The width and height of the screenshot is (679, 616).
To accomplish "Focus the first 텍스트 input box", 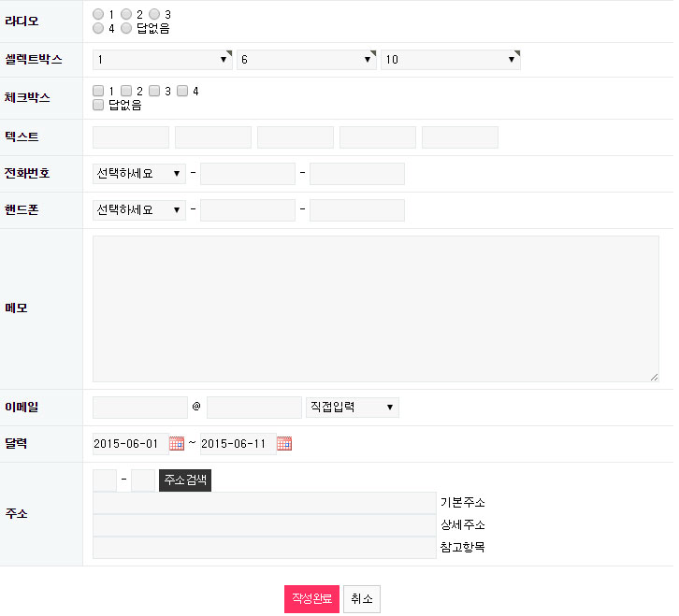I will click(x=131, y=137).
